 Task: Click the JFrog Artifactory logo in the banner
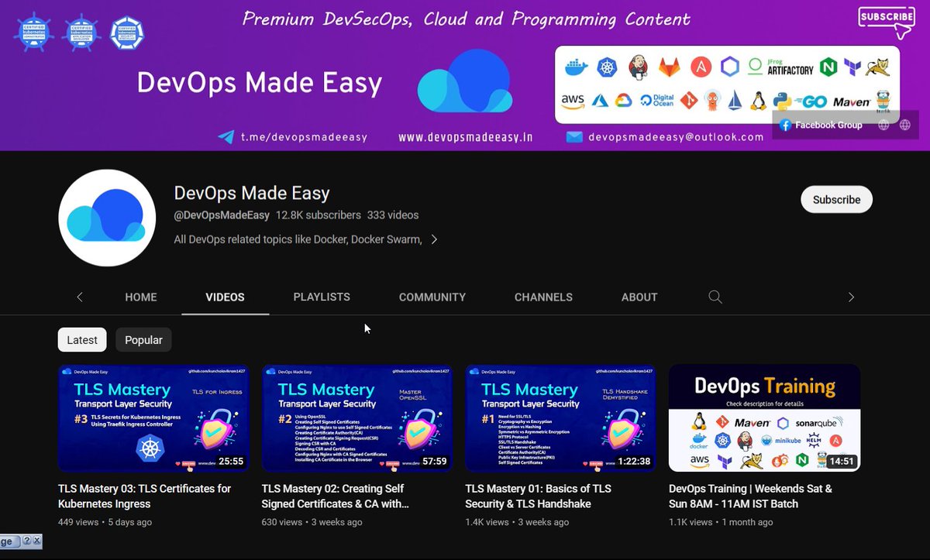[x=780, y=67]
